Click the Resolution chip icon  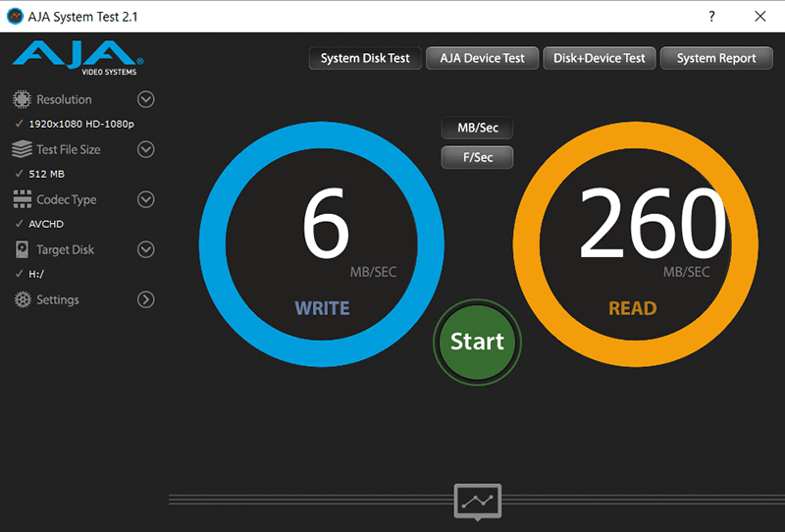[22, 99]
